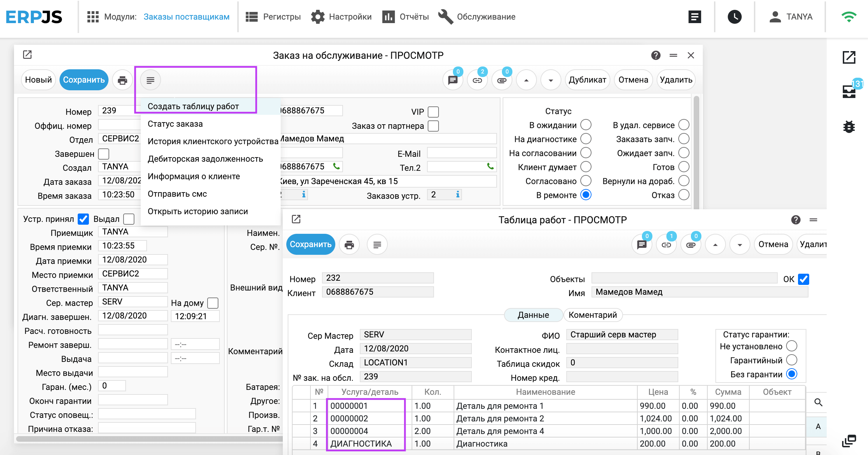Viewport: 868px width, 455px height.
Task: Click the print icon in order toolbar
Action: (x=122, y=80)
